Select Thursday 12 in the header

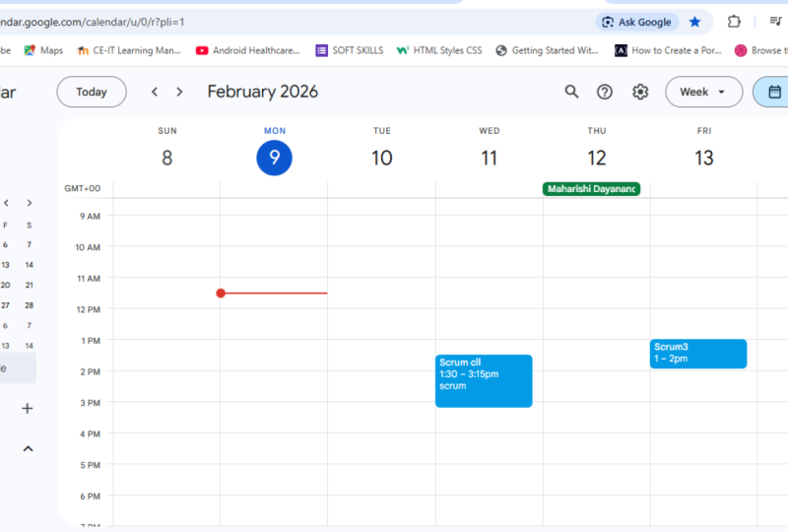pyautogui.click(x=597, y=158)
